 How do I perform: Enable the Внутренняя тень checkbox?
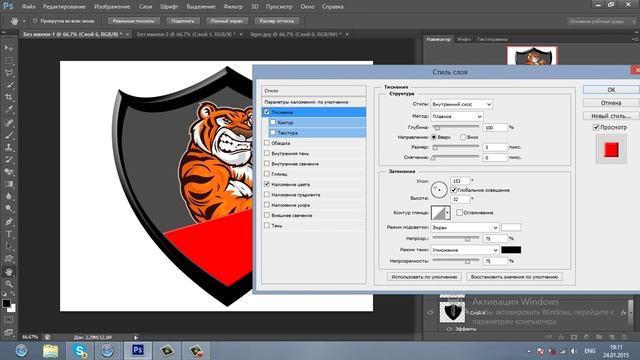coord(267,153)
